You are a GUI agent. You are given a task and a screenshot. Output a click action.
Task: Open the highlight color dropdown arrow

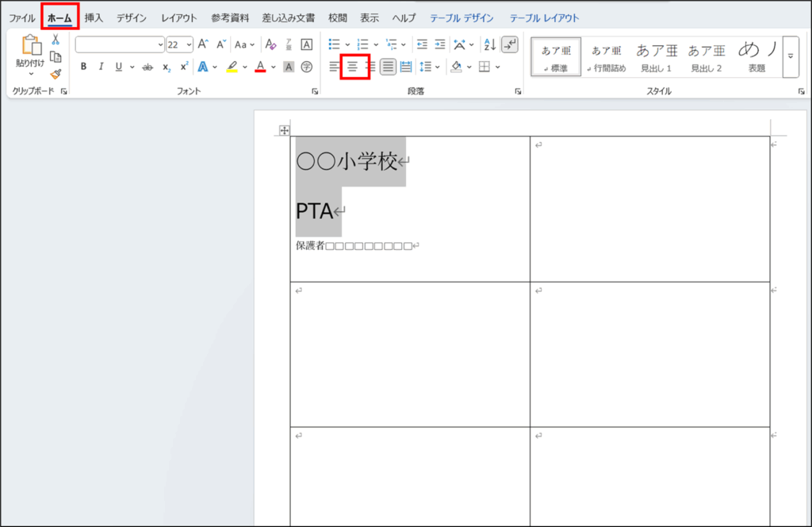(x=245, y=67)
